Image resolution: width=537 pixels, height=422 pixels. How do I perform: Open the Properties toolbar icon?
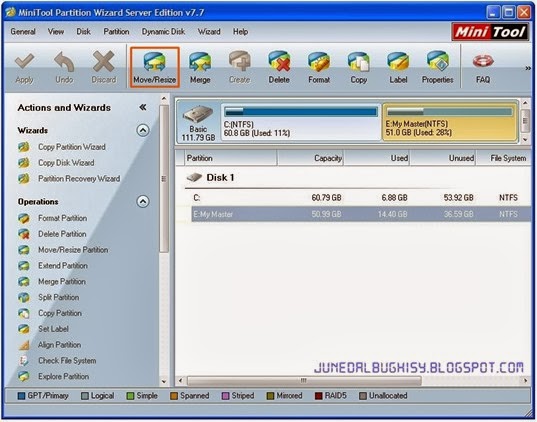pos(438,62)
